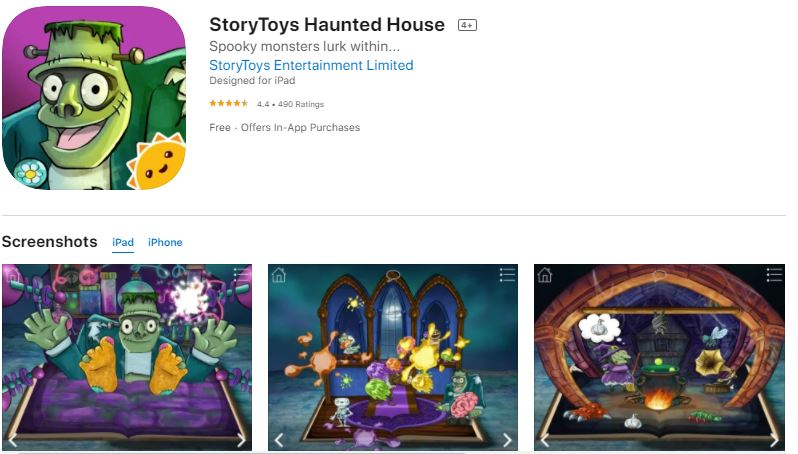Switch to the iPhone screenshots tab
This screenshot has height=454, width=798.
click(x=165, y=242)
